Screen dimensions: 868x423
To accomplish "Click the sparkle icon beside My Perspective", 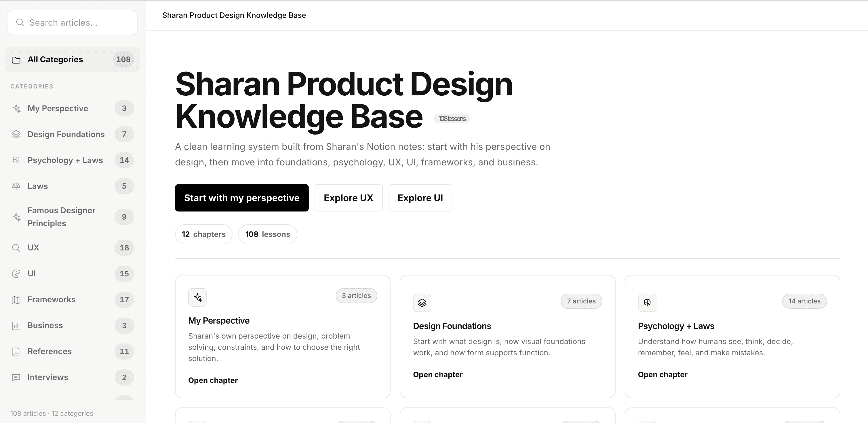I will [x=16, y=108].
